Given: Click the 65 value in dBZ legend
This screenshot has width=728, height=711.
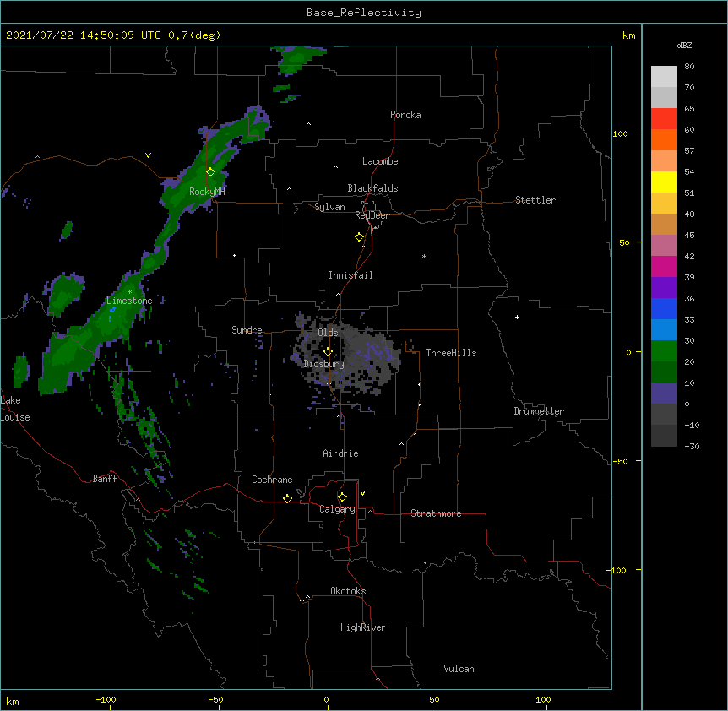Looking at the screenshot, I should click(x=689, y=109).
